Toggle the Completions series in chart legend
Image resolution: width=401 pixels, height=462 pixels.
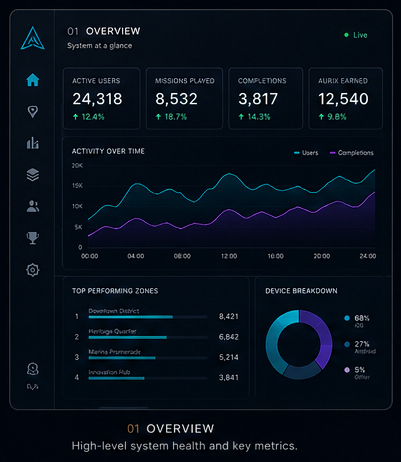point(352,153)
